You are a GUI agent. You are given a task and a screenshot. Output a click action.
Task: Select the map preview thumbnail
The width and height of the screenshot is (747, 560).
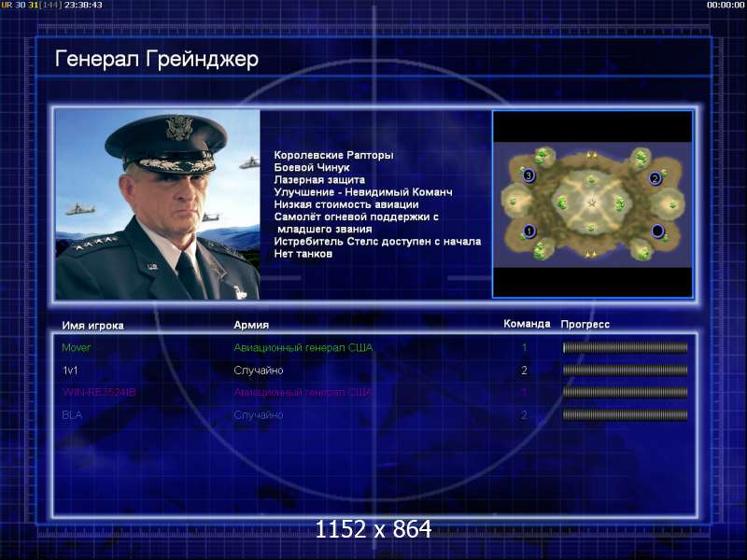point(593,204)
